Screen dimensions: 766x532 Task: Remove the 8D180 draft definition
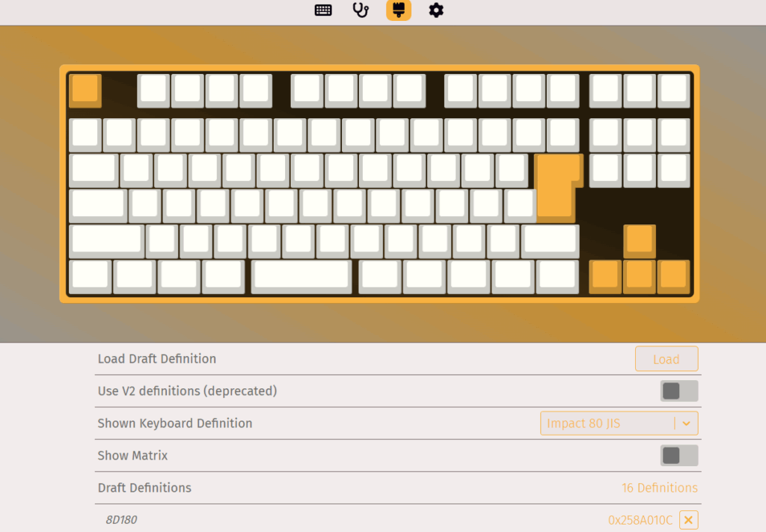688,519
